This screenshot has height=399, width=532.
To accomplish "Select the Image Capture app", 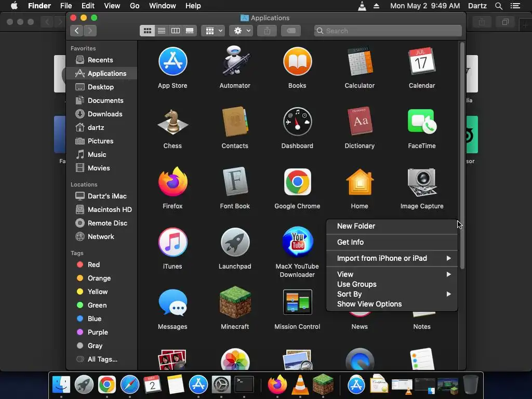I will pyautogui.click(x=422, y=182).
